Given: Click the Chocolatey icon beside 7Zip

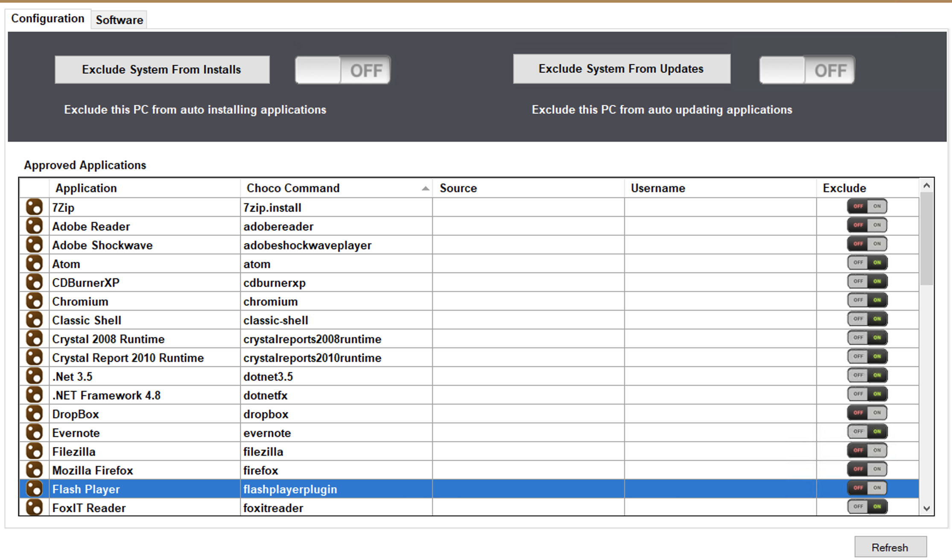Looking at the screenshot, I should point(34,207).
